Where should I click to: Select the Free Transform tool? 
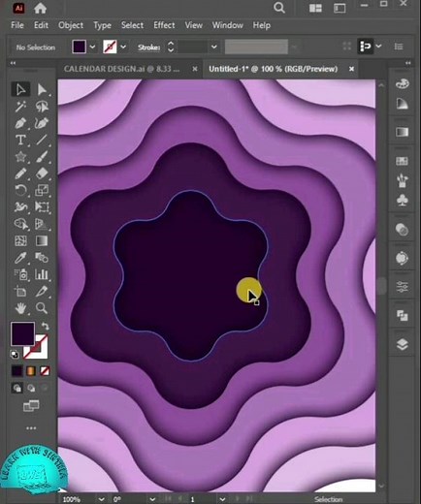coord(42,206)
